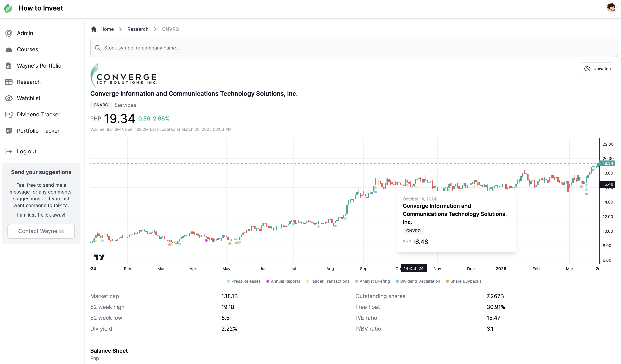Viewport: 621px width, 364px height.
Task: Click the current price 19.34
Action: pyautogui.click(x=119, y=119)
